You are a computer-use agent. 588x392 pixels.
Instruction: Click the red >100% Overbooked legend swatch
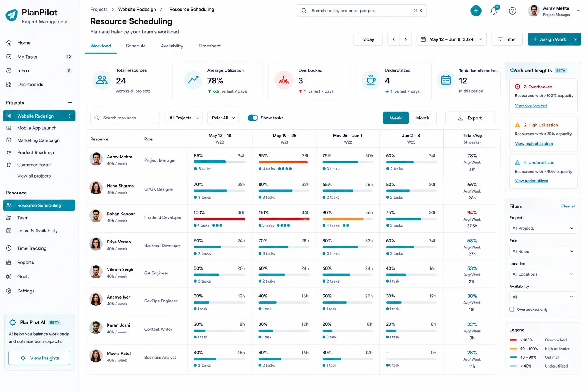(513, 340)
